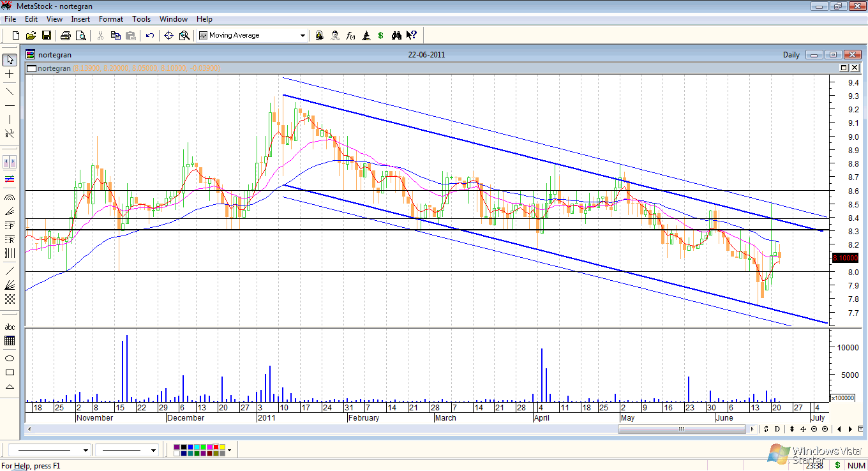Click the Daily periodicity button
This screenshot has height=471, width=868.
click(x=791, y=55)
